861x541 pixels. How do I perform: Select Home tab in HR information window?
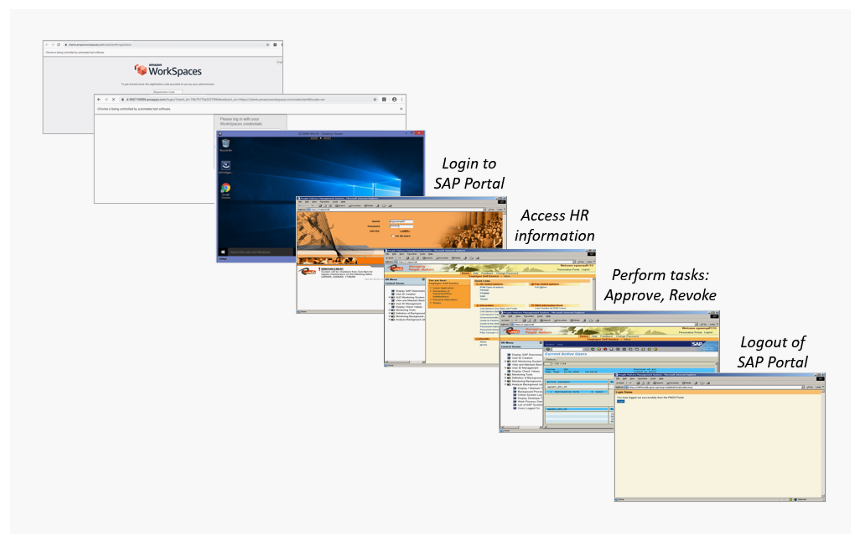pos(466,273)
